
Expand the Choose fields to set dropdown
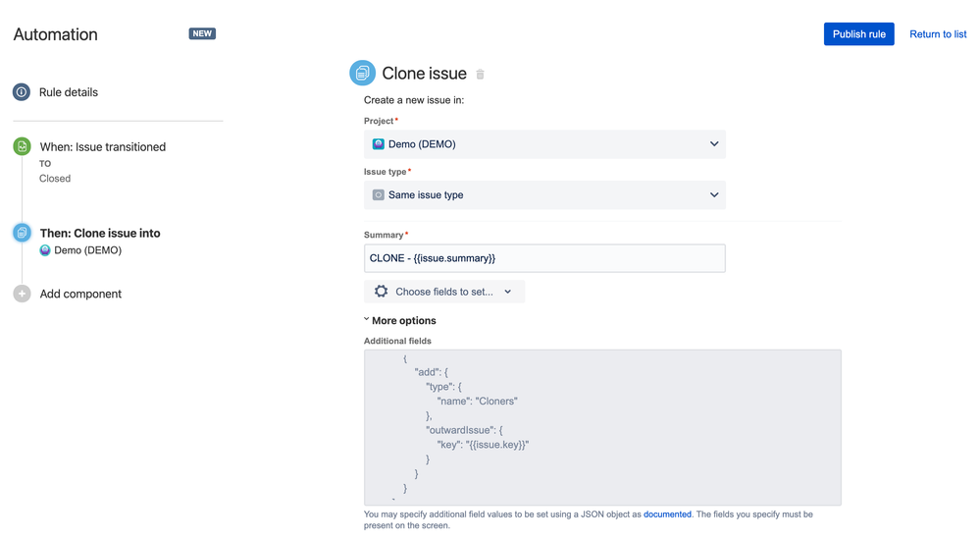pos(444,292)
